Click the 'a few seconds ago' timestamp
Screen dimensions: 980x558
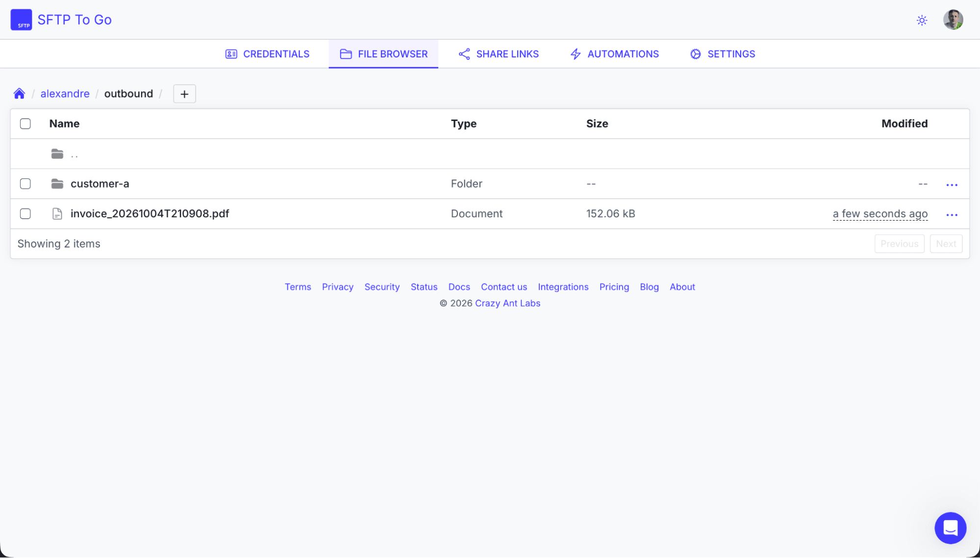point(880,214)
